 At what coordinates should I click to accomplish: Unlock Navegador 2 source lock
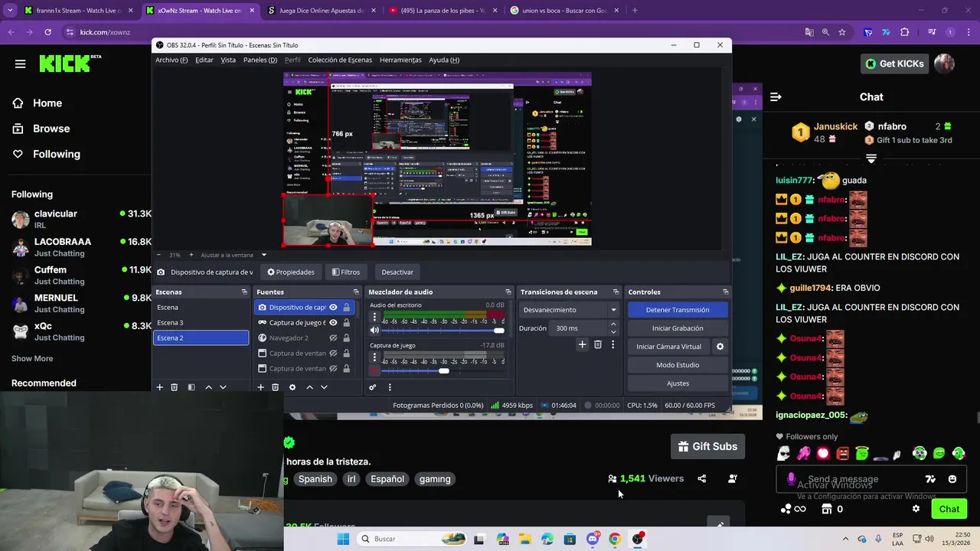(346, 338)
